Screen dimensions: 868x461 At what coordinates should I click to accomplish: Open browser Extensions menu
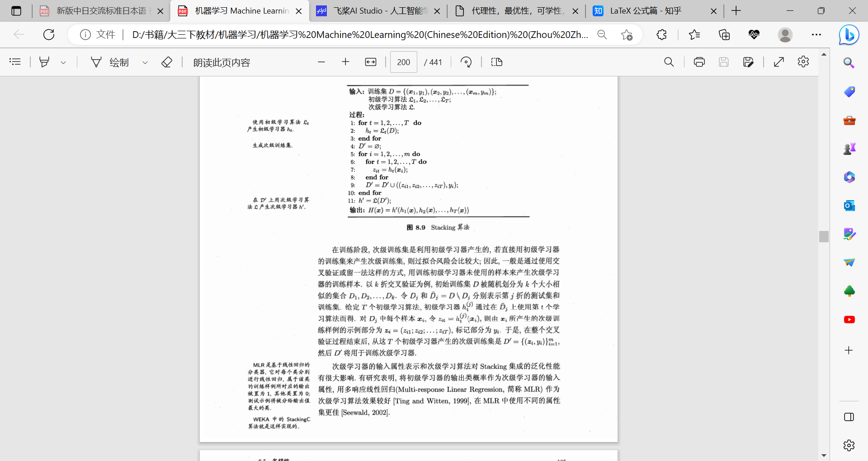point(661,34)
